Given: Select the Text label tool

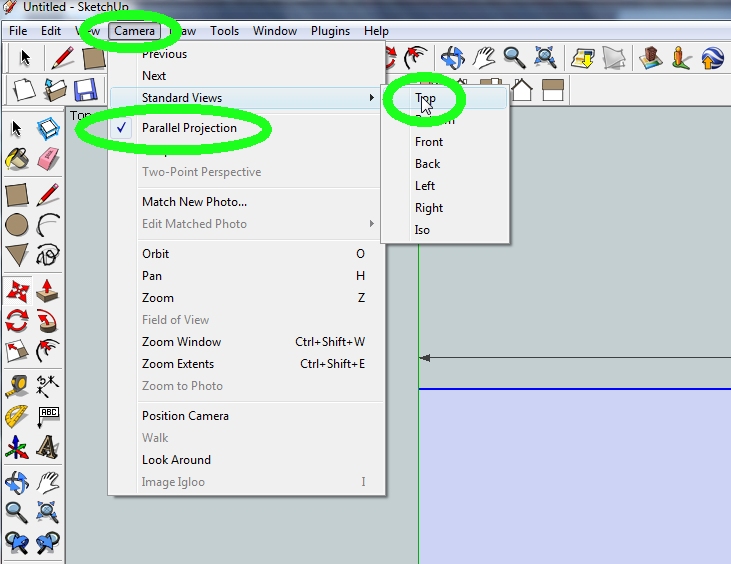Looking at the screenshot, I should pos(48,416).
